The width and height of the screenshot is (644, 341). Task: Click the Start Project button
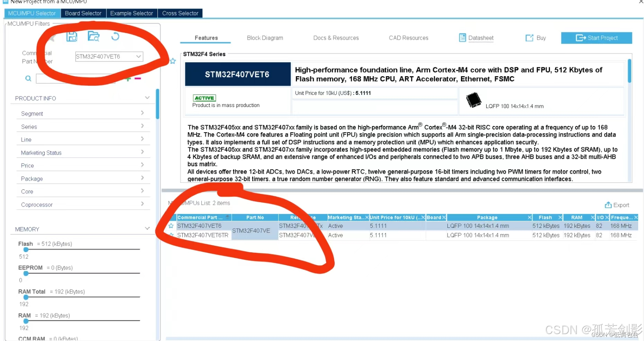(x=596, y=38)
